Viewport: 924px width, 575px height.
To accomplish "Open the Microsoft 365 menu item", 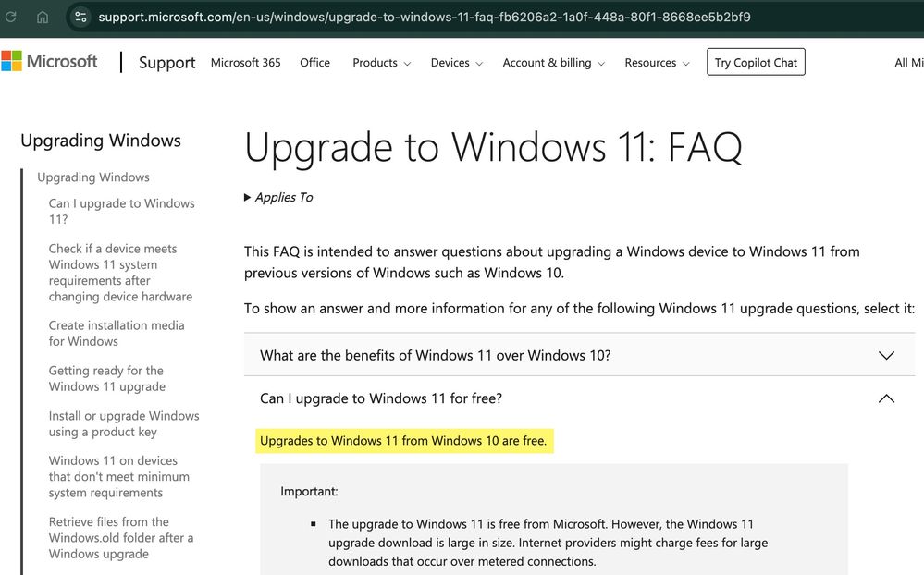I will coord(246,63).
